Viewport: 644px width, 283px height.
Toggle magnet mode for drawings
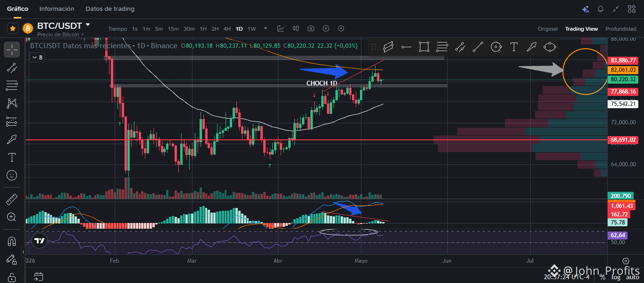tap(12, 241)
